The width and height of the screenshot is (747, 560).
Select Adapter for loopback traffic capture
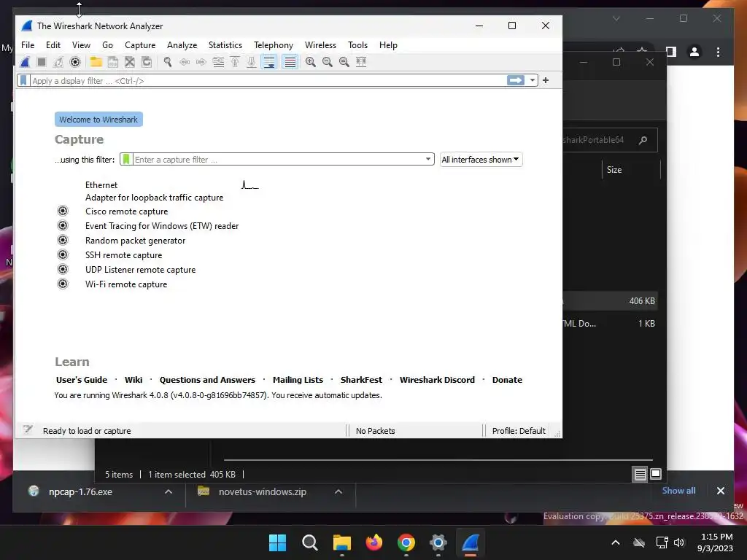point(155,197)
